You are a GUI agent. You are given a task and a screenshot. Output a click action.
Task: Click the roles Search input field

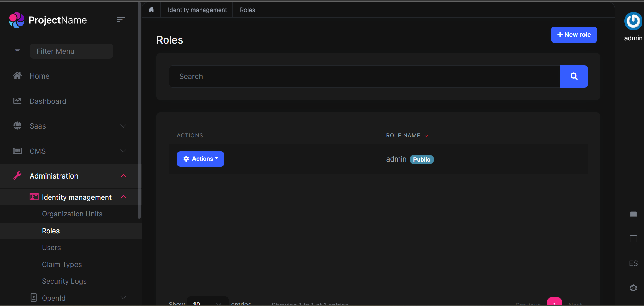pyautogui.click(x=364, y=76)
